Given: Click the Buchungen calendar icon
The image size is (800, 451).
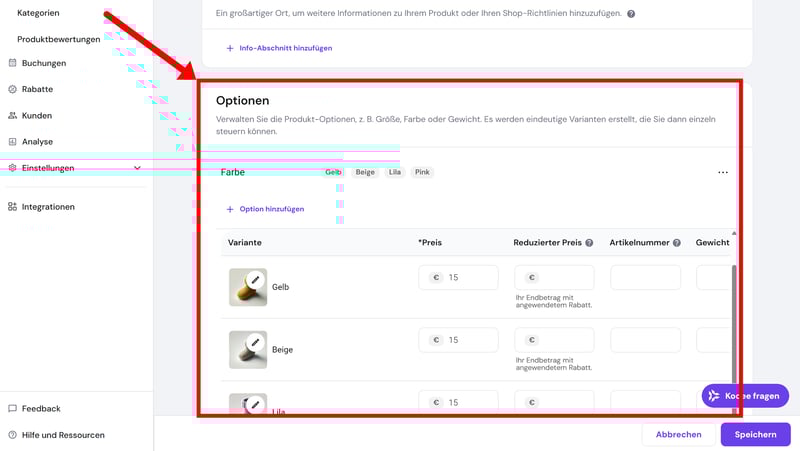Looking at the screenshot, I should tap(12, 63).
